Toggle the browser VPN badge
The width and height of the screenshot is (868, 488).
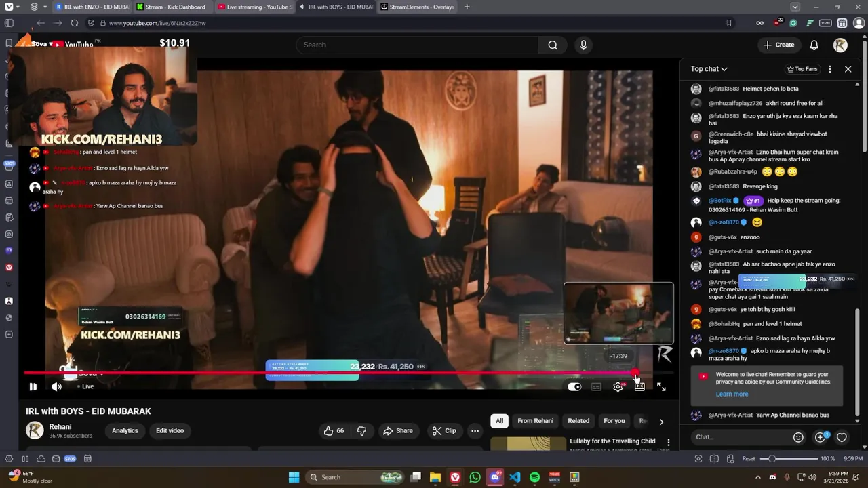click(825, 23)
